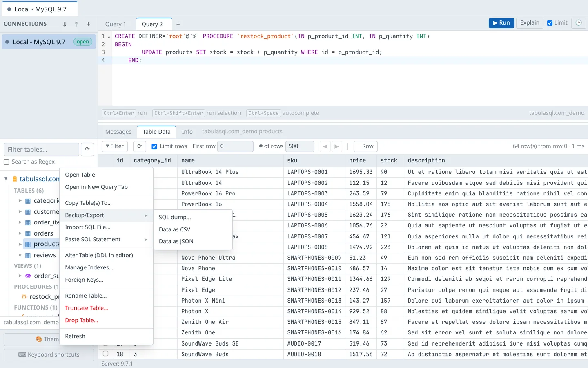Viewport: 588px width, 368px height.
Task: Select Manage Indexes... option
Action: click(106, 267)
